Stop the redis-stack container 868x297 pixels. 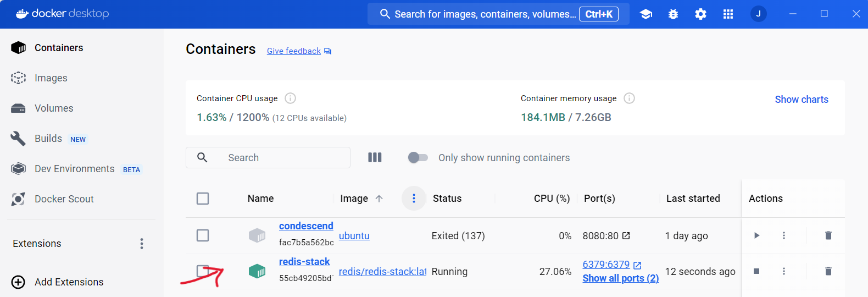[x=756, y=271]
